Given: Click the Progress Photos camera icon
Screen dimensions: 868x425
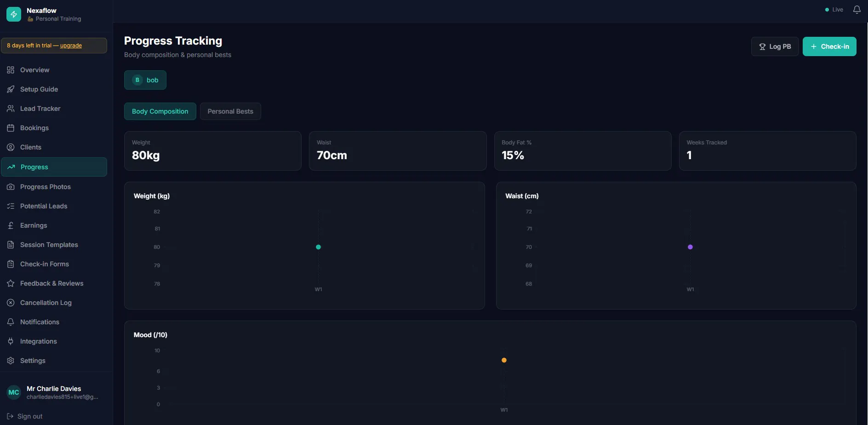Looking at the screenshot, I should [x=11, y=187].
